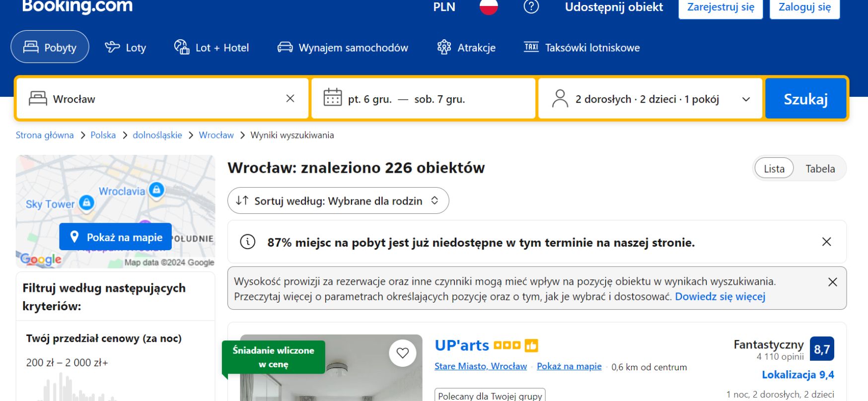Dismiss the 87% miejsc notice

coord(827,242)
